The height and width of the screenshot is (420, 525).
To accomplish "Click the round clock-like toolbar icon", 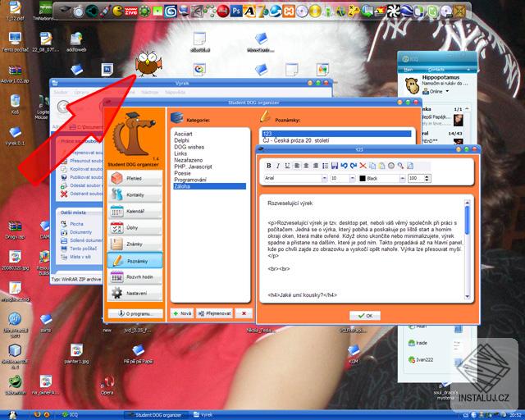I will click(390, 166).
